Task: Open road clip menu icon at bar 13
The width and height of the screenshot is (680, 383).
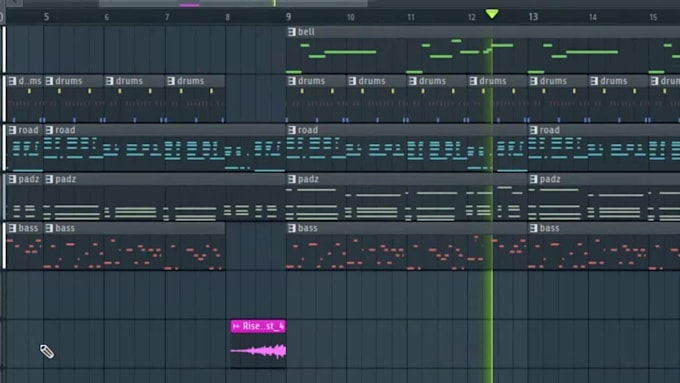Action: [533, 130]
